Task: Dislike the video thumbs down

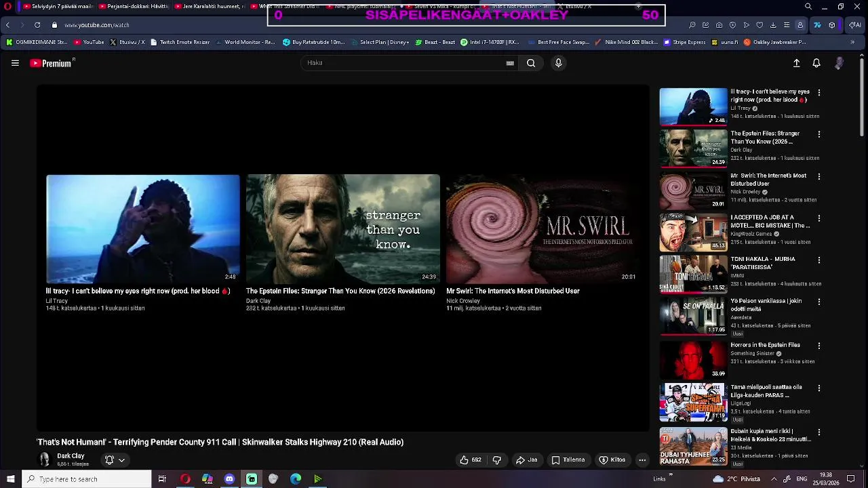Action: pyautogui.click(x=497, y=460)
